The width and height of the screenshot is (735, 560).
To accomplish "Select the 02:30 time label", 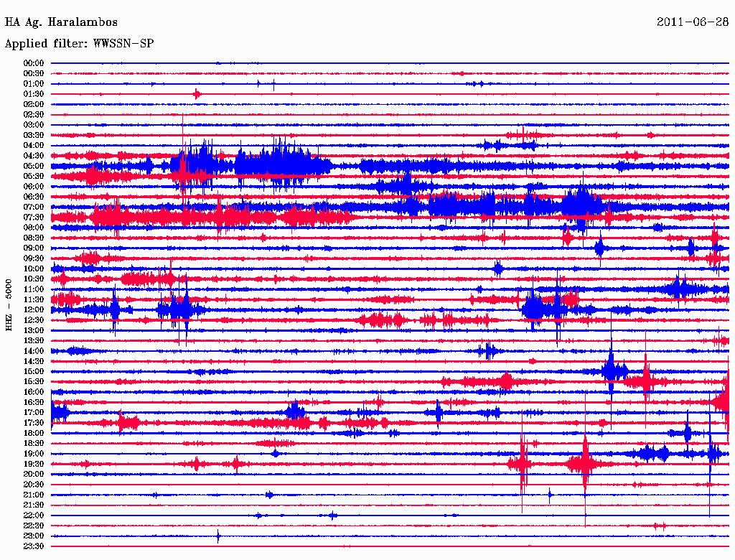I will pos(34,115).
